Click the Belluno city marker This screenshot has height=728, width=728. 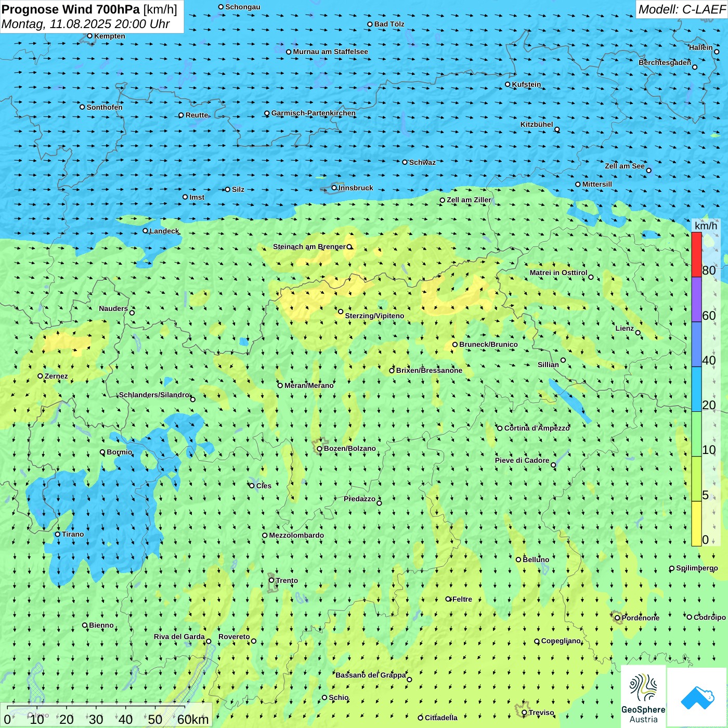pyautogui.click(x=518, y=560)
